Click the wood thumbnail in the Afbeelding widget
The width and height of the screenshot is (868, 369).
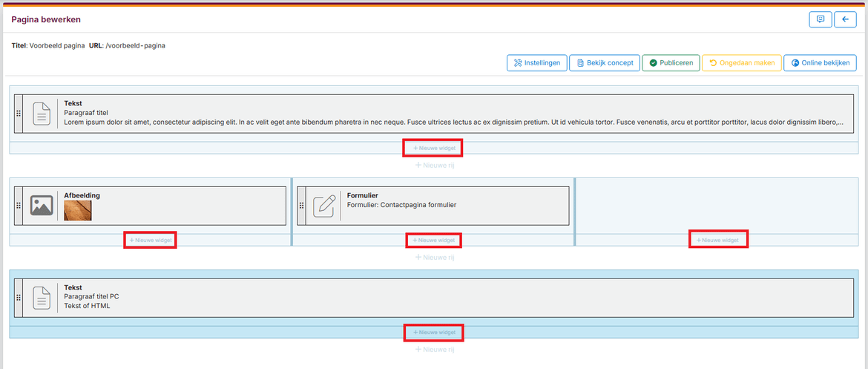(x=78, y=211)
